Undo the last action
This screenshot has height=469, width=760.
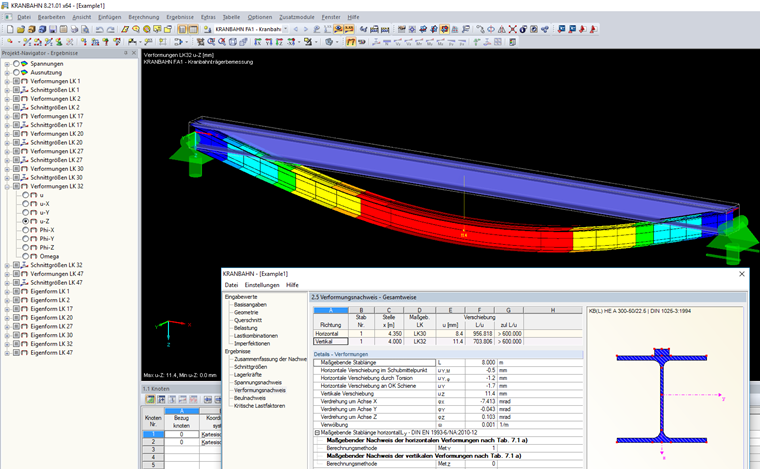[x=99, y=29]
